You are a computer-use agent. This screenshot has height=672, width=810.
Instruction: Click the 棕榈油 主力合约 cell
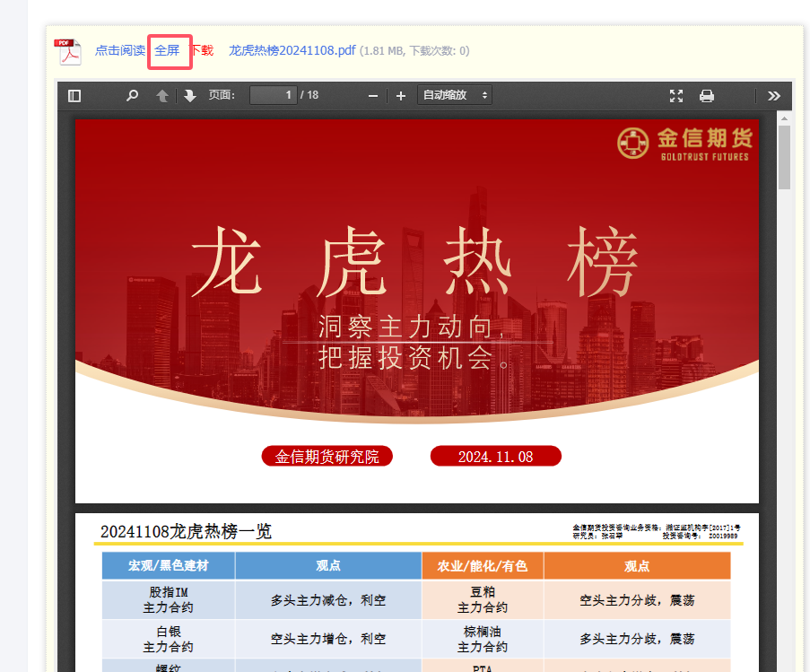(x=483, y=639)
